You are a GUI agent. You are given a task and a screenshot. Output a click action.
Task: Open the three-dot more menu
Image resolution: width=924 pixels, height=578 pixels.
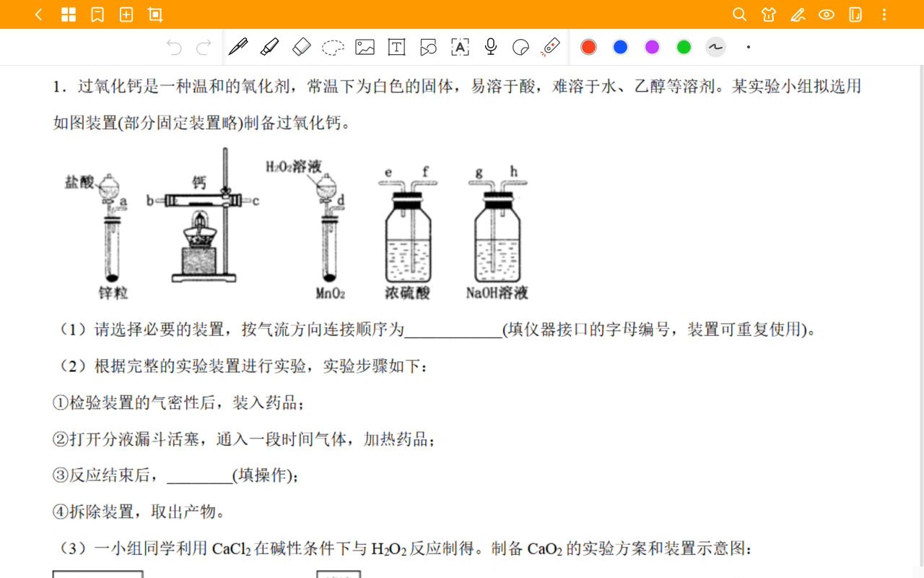coord(884,14)
